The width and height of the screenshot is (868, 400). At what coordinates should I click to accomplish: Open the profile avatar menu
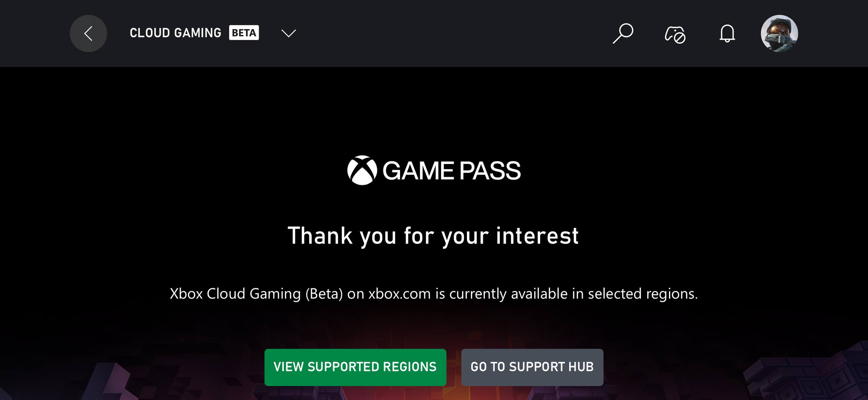(x=779, y=34)
